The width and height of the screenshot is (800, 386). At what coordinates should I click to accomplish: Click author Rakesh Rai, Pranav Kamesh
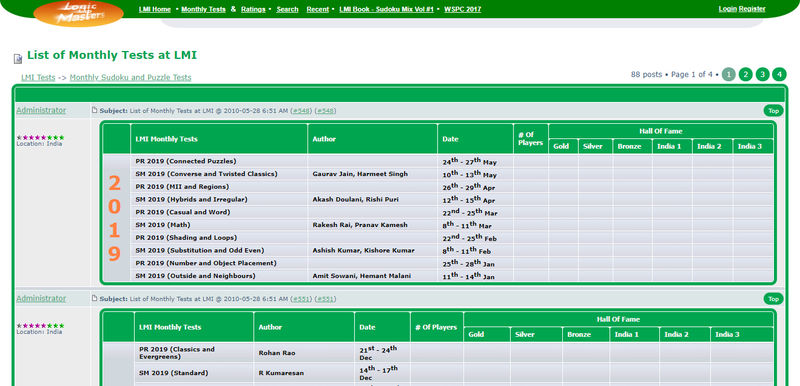[x=360, y=225]
